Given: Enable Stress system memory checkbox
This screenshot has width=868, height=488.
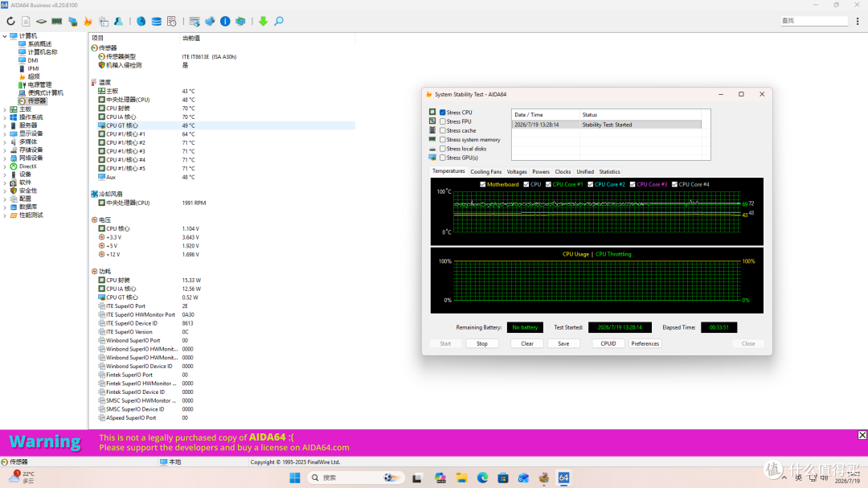Looking at the screenshot, I should (x=443, y=140).
